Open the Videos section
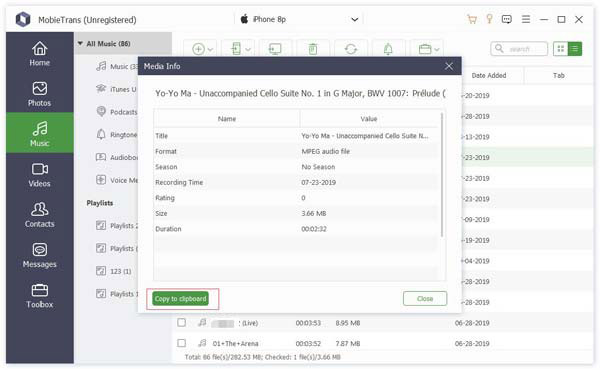The width and height of the screenshot is (600, 370). pos(39,174)
